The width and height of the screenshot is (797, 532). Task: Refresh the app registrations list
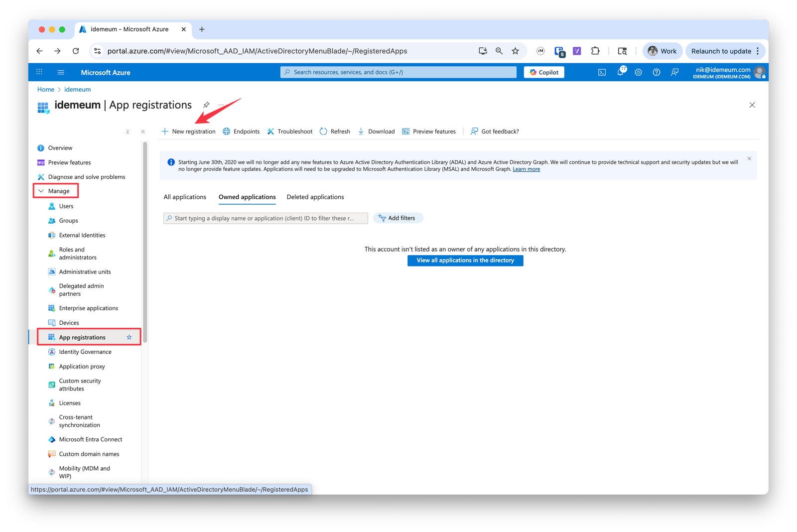(335, 132)
